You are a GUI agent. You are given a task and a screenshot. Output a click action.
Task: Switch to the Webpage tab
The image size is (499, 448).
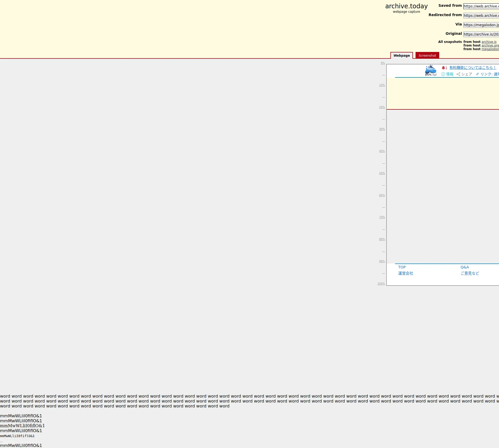[x=402, y=56]
